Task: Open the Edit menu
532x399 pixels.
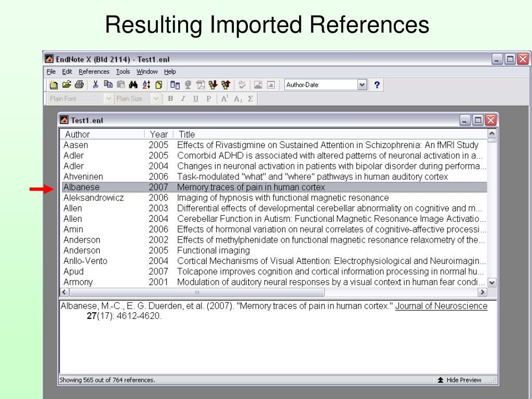Action: [67, 72]
